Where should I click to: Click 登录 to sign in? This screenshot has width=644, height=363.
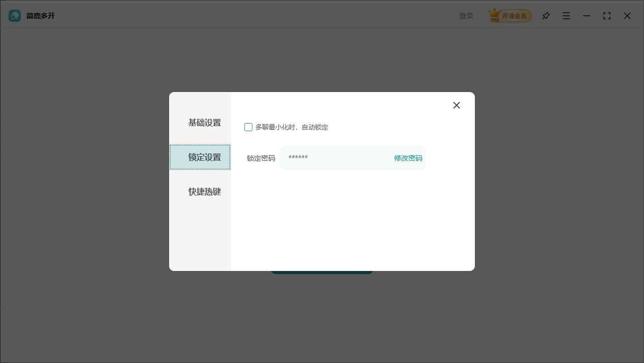click(x=466, y=15)
